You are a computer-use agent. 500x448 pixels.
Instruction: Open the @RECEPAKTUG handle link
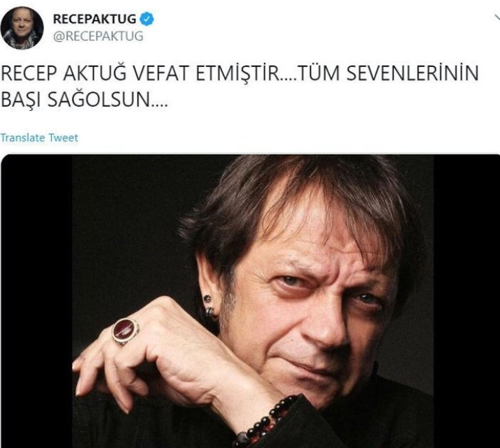pos(98,36)
